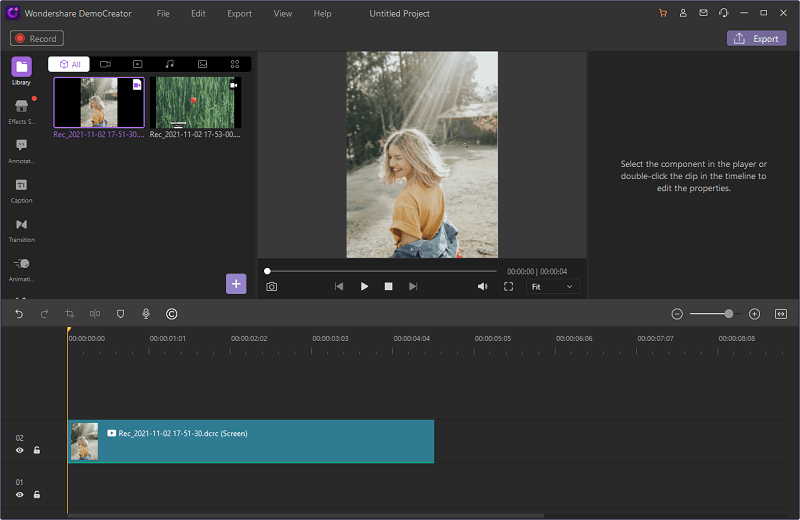Redo the last action
Image resolution: width=800 pixels, height=520 pixels.
coord(44,314)
